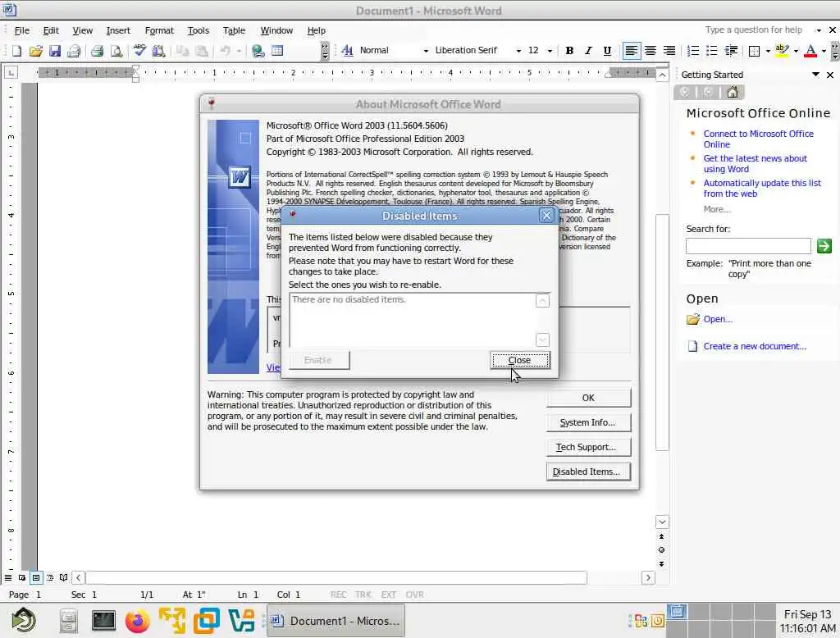Click the red Font Color button
Screen dimensions: 840x638
pyautogui.click(x=810, y=50)
